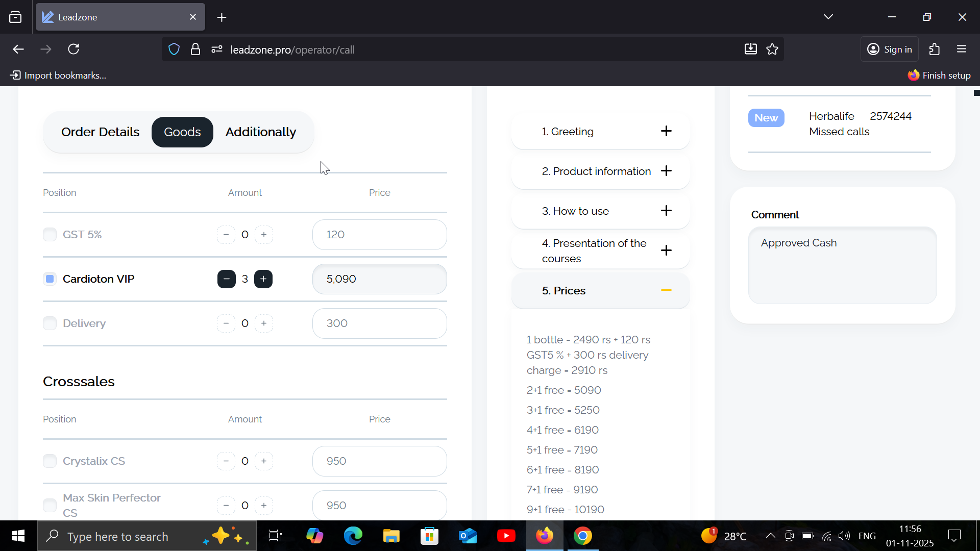Collapse the 5. Prices section
980x551 pixels.
666,290
